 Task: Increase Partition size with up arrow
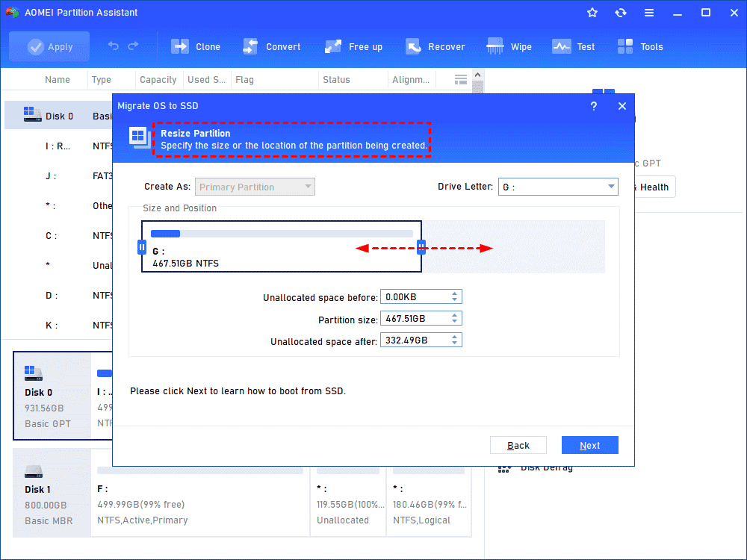coord(454,315)
